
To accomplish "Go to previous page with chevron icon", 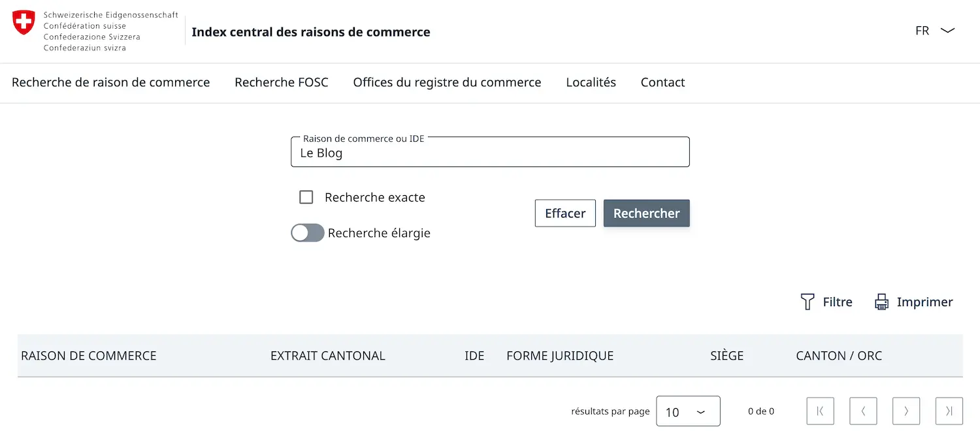I will pyautogui.click(x=863, y=411).
